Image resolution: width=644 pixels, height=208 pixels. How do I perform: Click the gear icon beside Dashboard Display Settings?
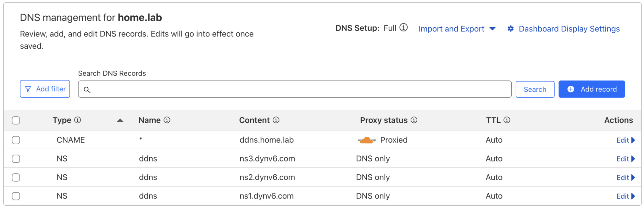(x=511, y=29)
